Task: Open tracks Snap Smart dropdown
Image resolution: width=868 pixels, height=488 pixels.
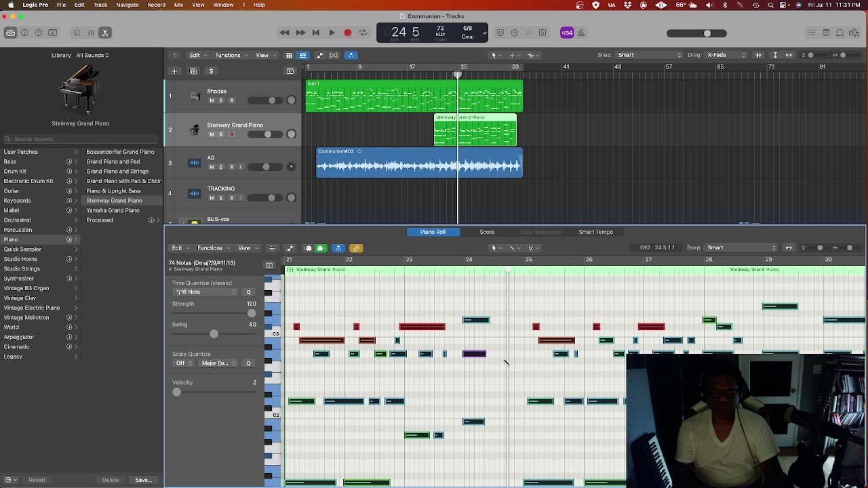Action: coord(649,55)
